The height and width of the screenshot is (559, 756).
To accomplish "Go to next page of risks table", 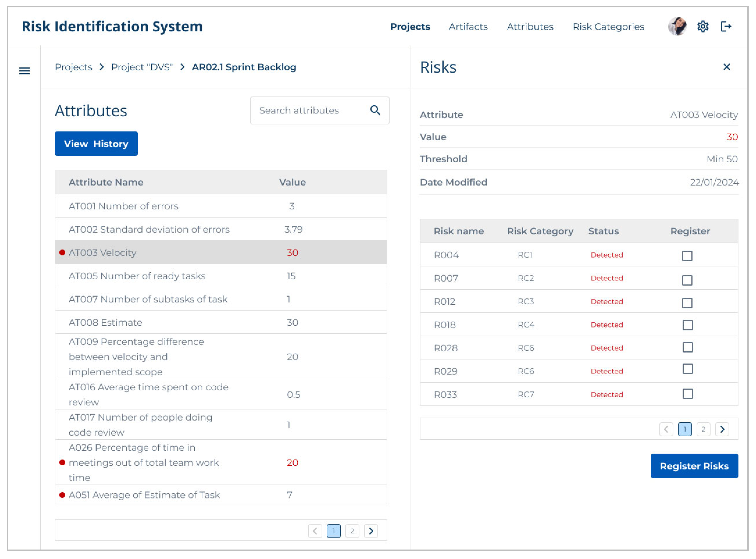I will click(722, 429).
